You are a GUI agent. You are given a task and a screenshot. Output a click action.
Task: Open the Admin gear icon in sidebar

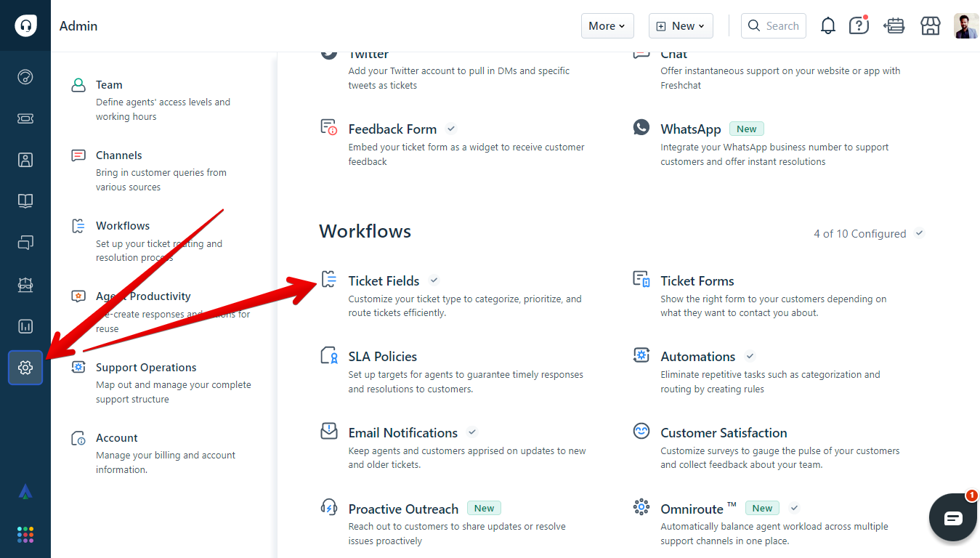click(x=25, y=368)
